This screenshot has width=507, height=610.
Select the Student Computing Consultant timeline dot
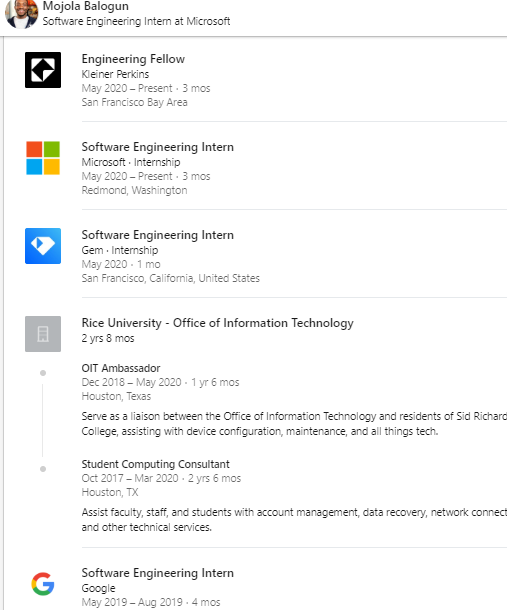point(43,469)
